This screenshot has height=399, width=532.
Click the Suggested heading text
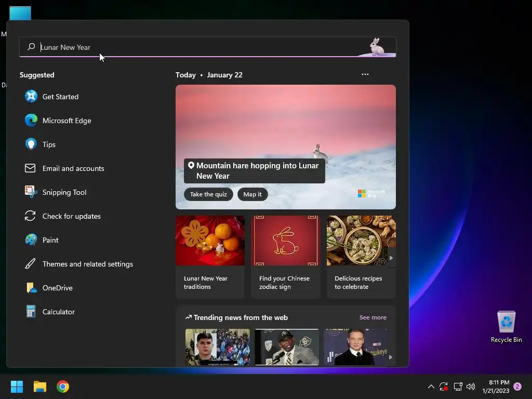click(x=37, y=75)
